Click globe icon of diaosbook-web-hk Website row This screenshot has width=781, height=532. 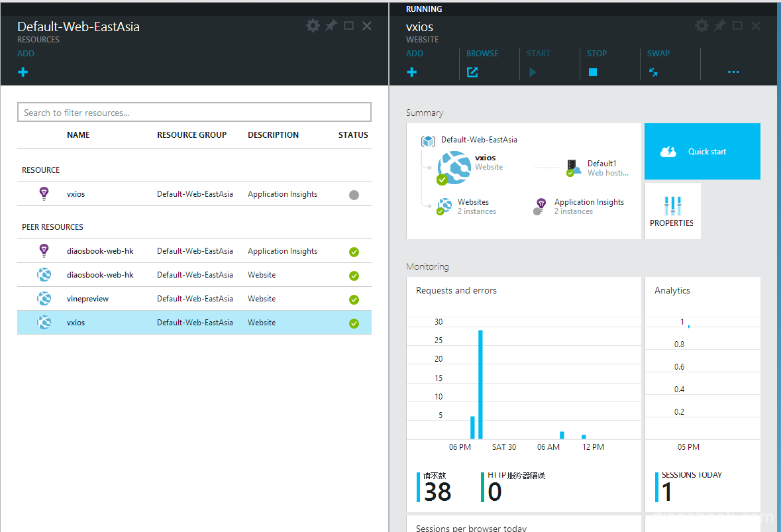pos(44,274)
